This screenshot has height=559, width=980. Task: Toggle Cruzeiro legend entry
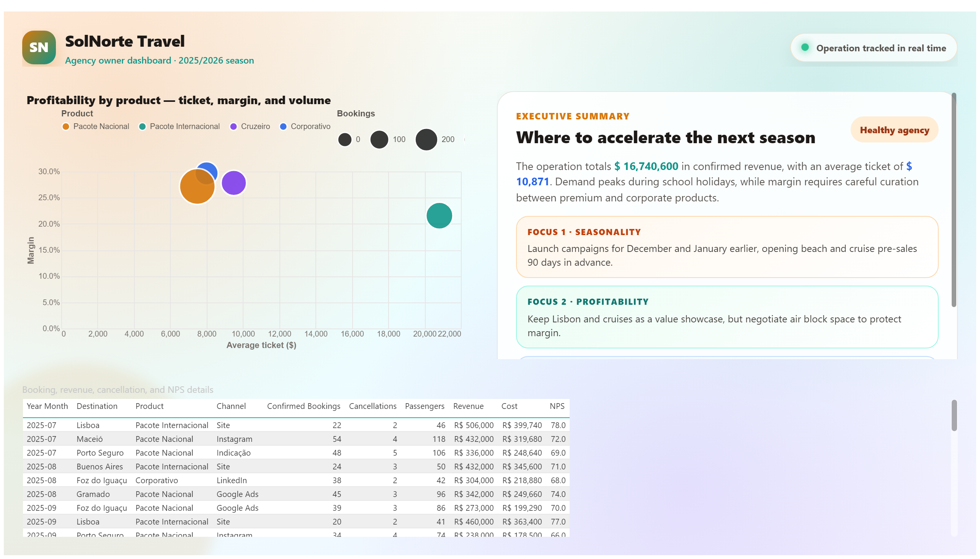pos(250,127)
